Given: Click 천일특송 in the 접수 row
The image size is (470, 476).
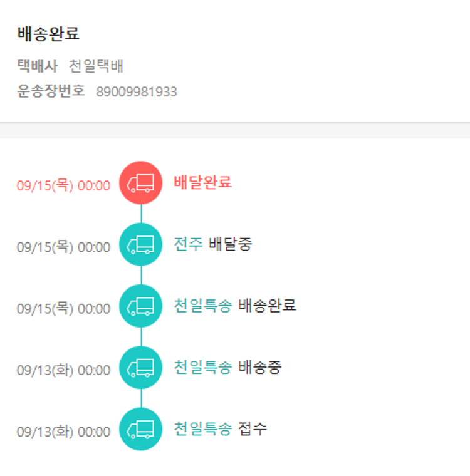Looking at the screenshot, I should (x=202, y=428).
